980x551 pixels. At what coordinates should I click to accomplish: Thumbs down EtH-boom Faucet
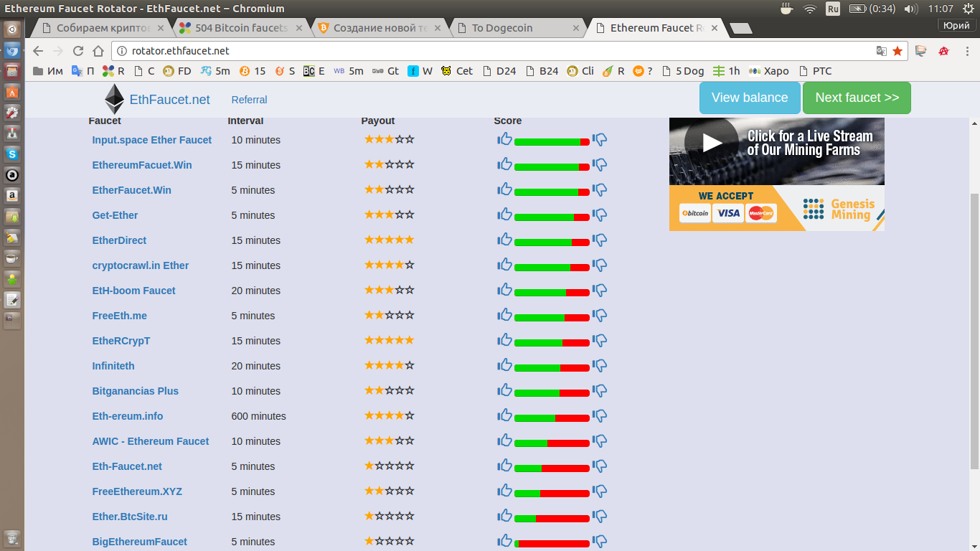[x=600, y=291]
